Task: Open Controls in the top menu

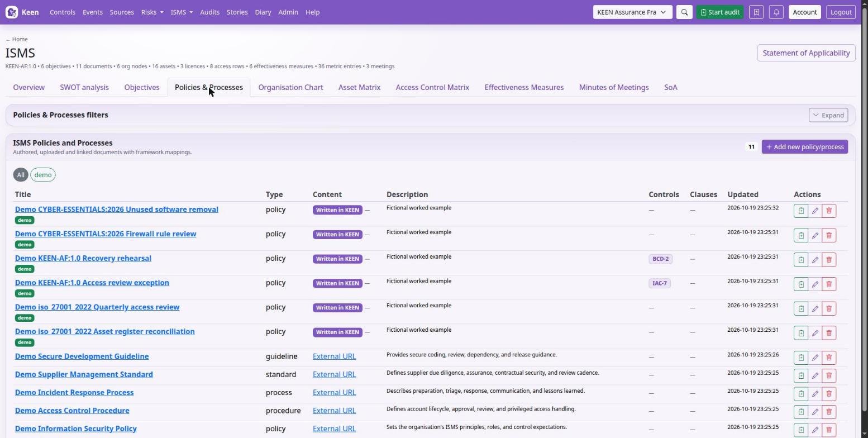Action: (63, 12)
